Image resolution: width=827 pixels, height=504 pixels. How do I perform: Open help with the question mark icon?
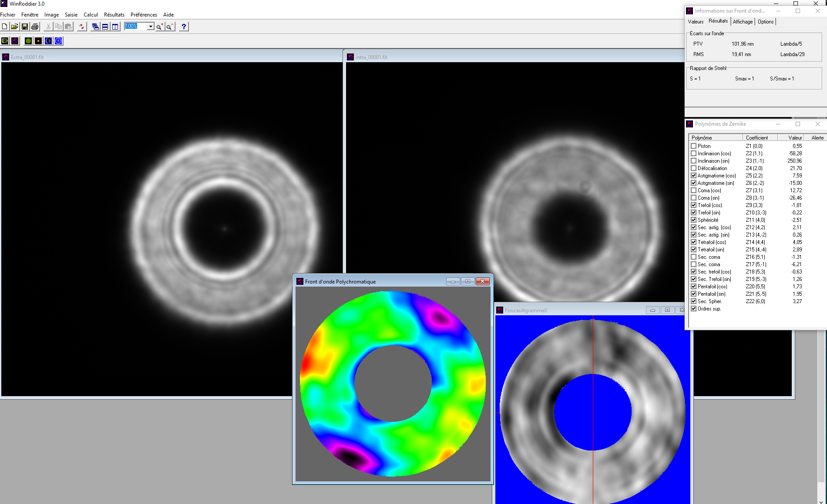[184, 27]
